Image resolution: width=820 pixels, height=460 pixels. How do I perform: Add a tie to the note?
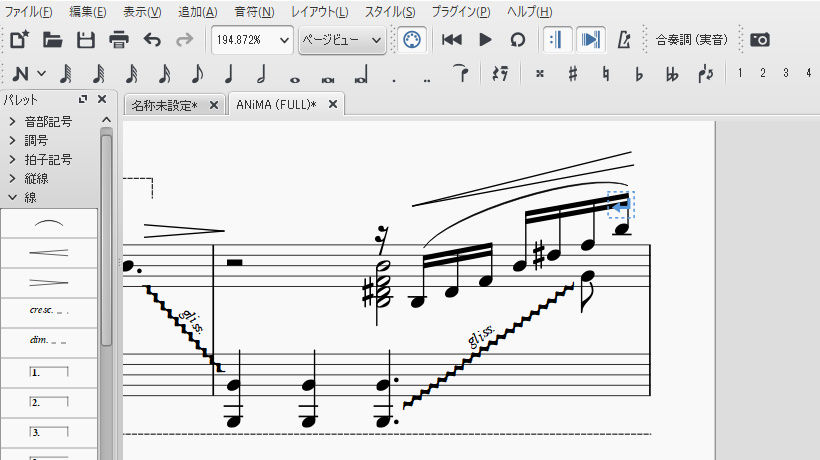[x=461, y=73]
